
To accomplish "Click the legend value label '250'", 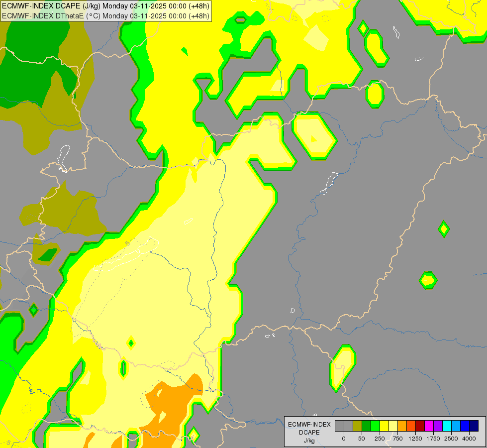I will tap(380, 439).
